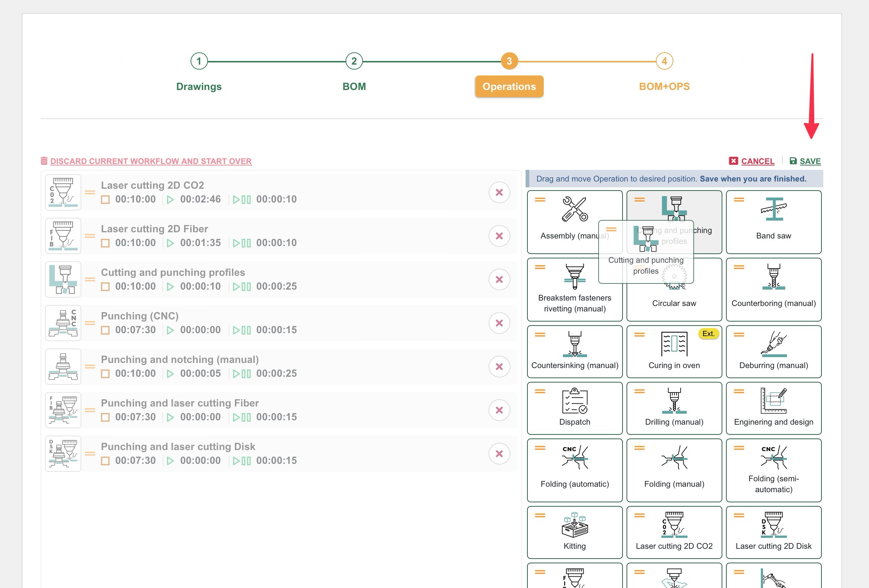Image resolution: width=869 pixels, height=588 pixels.
Task: Select Laser cutting 2D Disk tile
Action: [773, 532]
